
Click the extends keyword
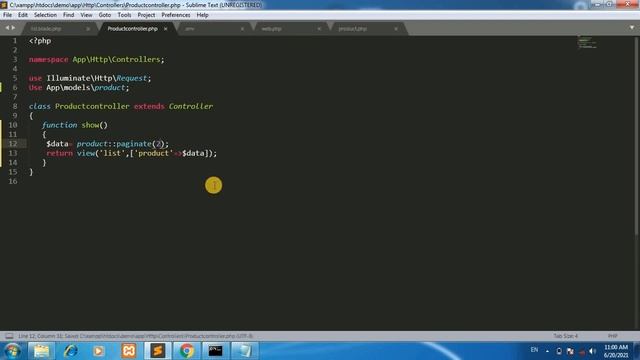tap(149, 107)
